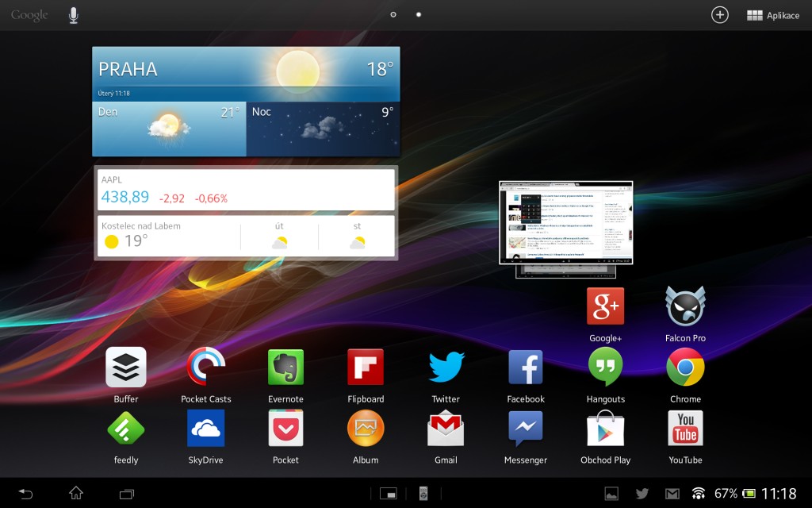Viewport: 812px width, 508px height.
Task: Tap the voice search microphone
Action: 74,16
